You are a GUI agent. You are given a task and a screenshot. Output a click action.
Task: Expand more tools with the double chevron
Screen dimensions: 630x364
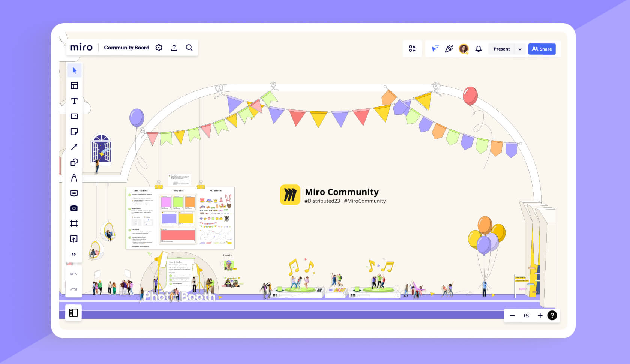(74, 254)
